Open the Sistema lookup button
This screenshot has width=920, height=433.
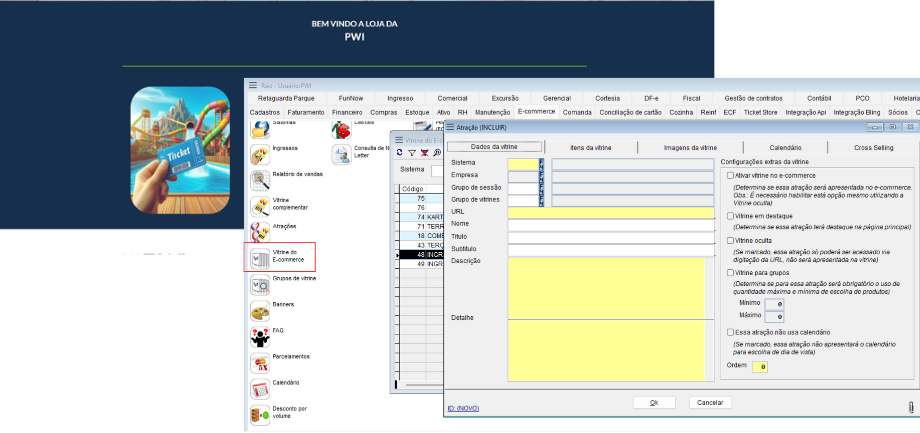point(541,162)
